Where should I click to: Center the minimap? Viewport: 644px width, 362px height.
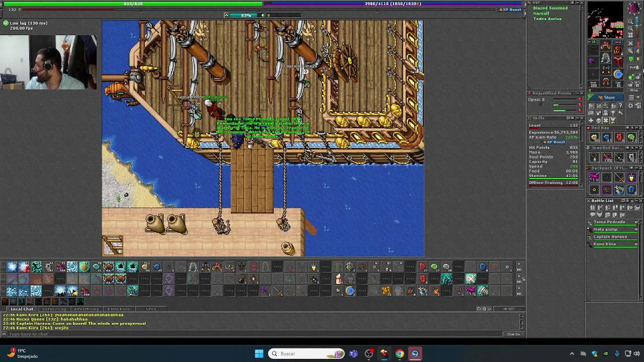630,35
